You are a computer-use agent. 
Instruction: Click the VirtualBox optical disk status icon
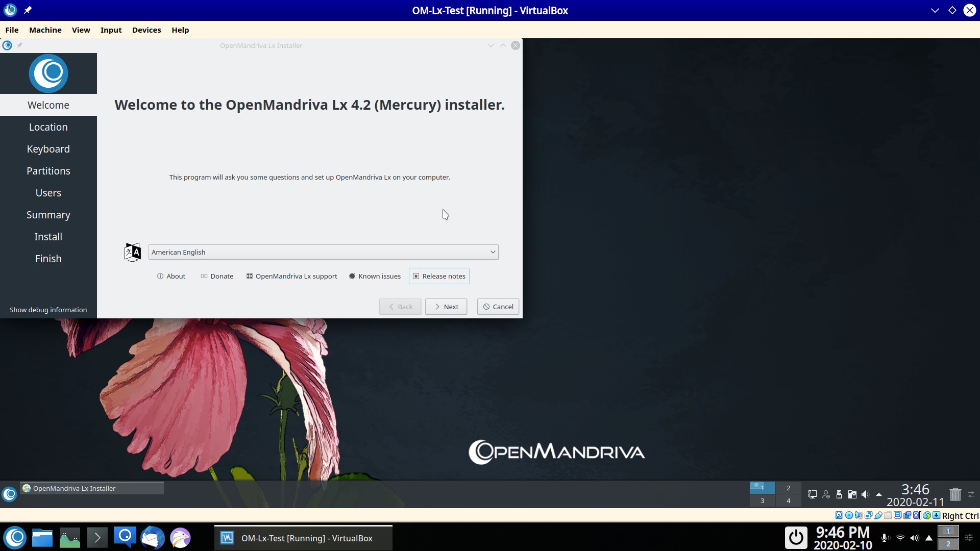849,515
